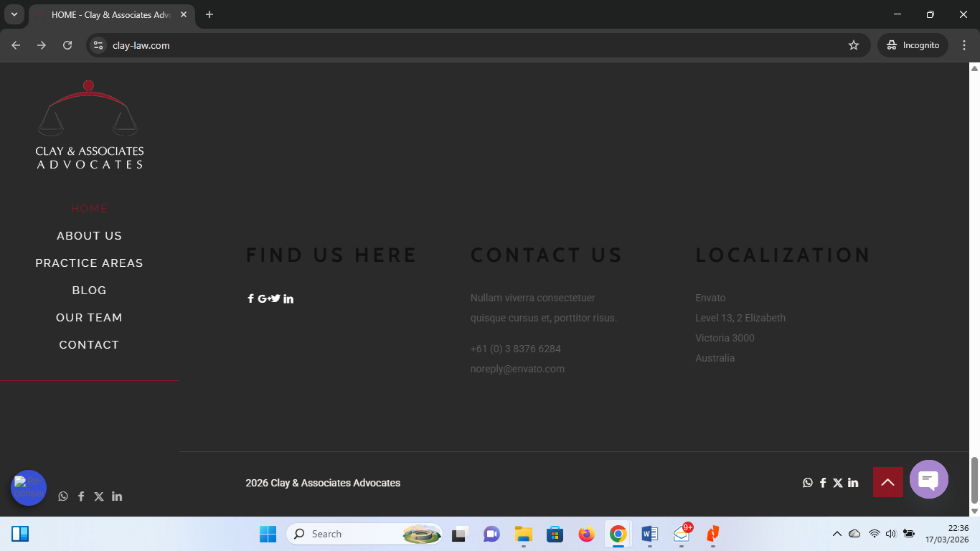
Task: Open the purple chat widget bubble
Action: tap(928, 479)
